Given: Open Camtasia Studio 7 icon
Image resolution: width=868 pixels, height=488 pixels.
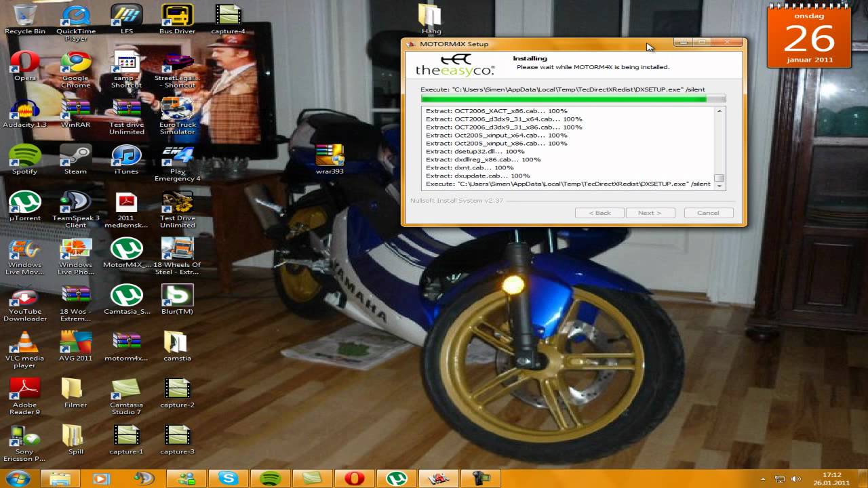Looking at the screenshot, I should point(126,396).
